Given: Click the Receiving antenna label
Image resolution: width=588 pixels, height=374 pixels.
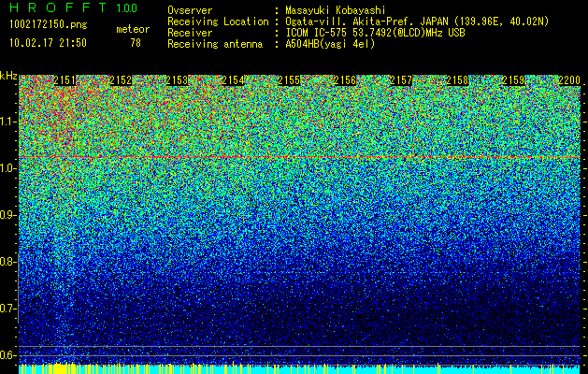Looking at the screenshot, I should (x=215, y=44).
